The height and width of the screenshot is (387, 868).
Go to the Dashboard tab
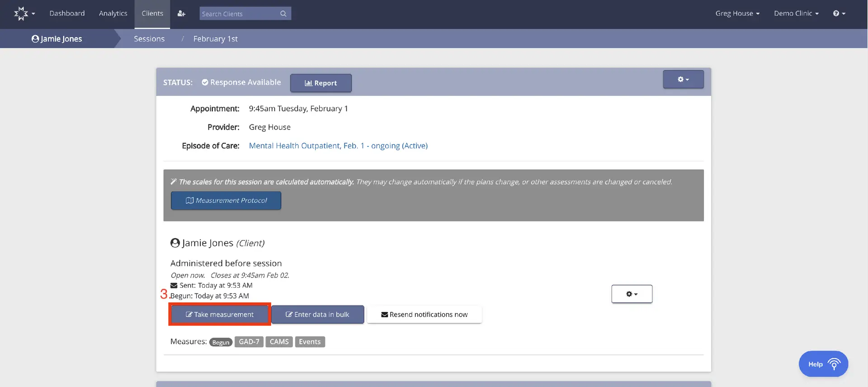pos(67,14)
